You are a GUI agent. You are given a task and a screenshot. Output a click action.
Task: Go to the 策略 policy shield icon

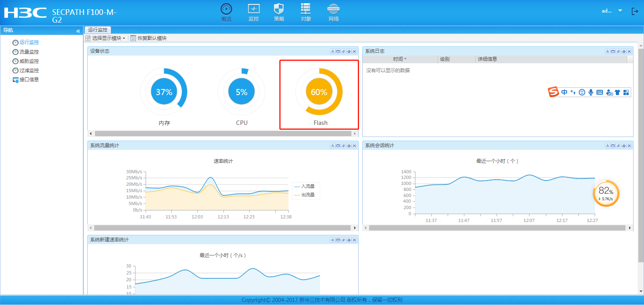pyautogui.click(x=279, y=12)
